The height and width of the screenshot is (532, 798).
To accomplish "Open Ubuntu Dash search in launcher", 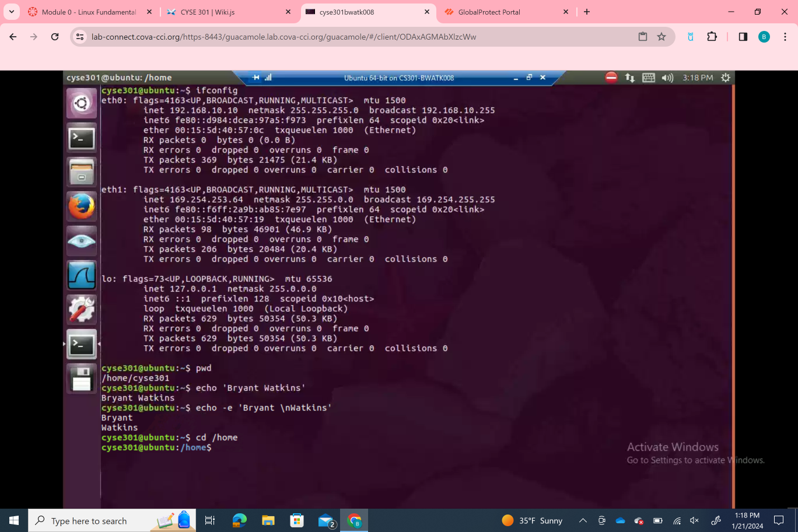I will click(82, 104).
